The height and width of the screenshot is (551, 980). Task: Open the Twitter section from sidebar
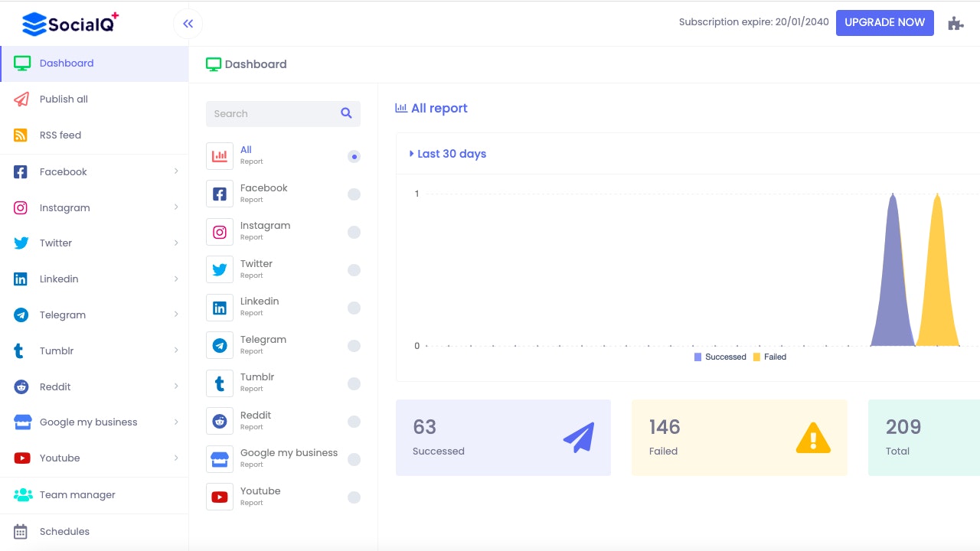55,243
